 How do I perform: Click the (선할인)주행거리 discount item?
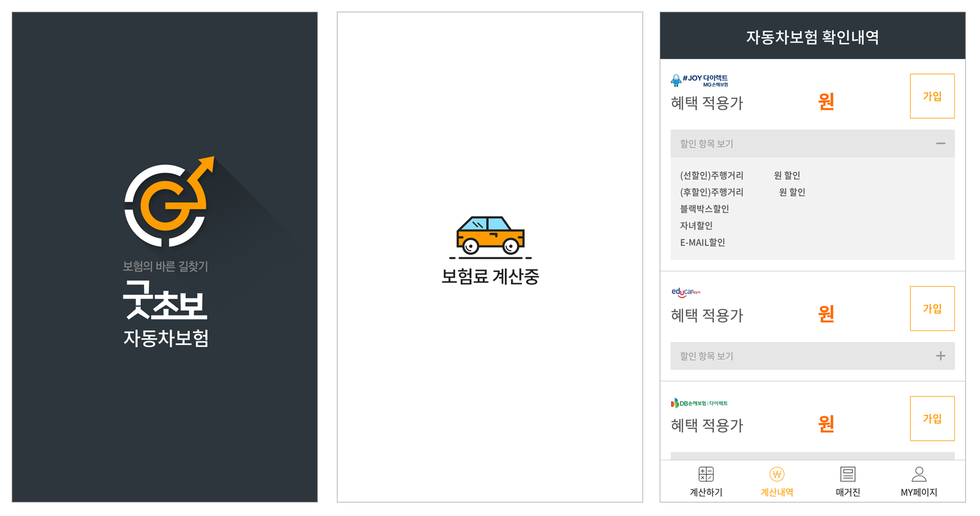(x=712, y=175)
